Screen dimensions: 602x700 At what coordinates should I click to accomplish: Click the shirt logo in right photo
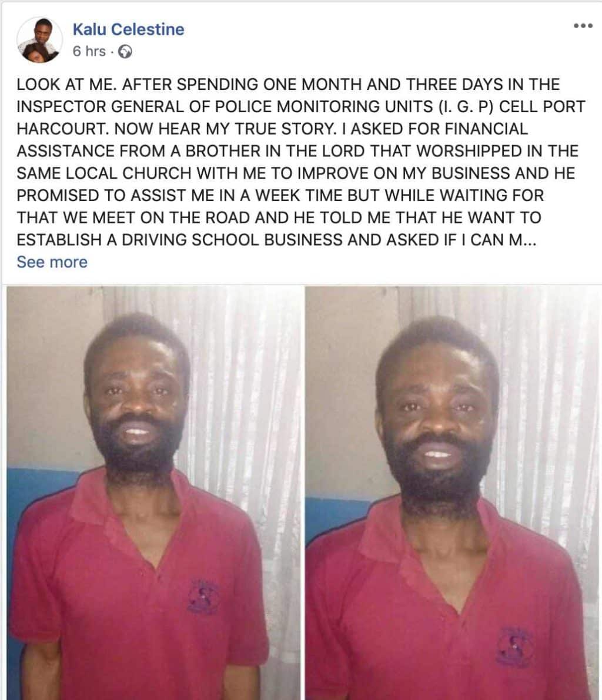[x=514, y=647]
